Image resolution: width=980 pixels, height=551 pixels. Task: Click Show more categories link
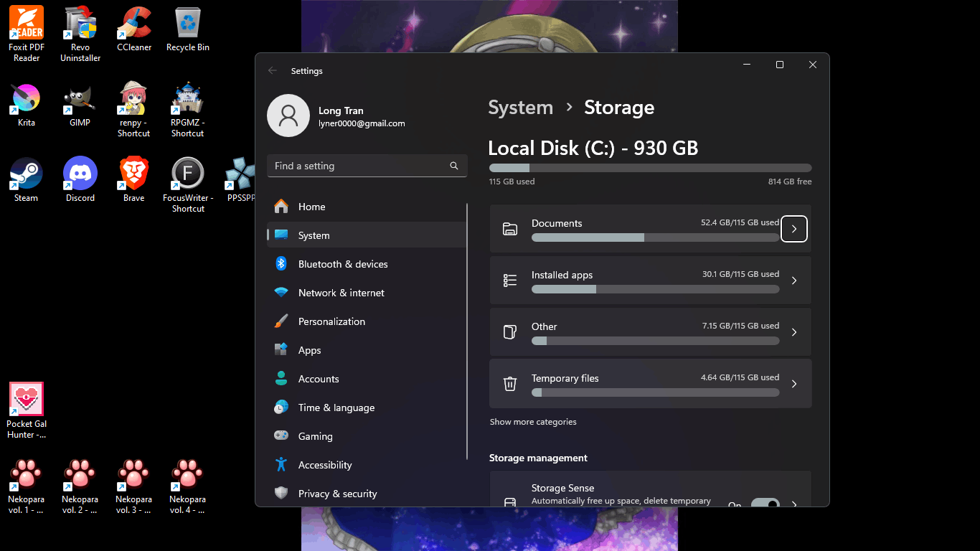[x=533, y=422]
